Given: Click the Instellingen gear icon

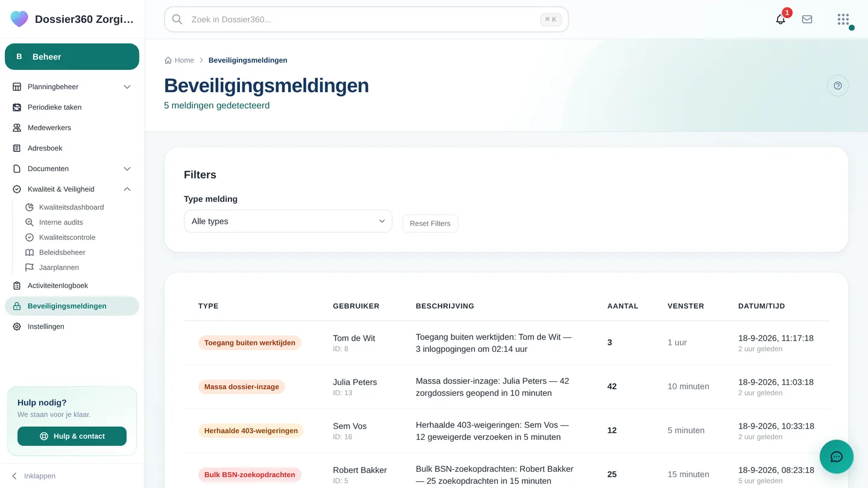Looking at the screenshot, I should 17,327.
